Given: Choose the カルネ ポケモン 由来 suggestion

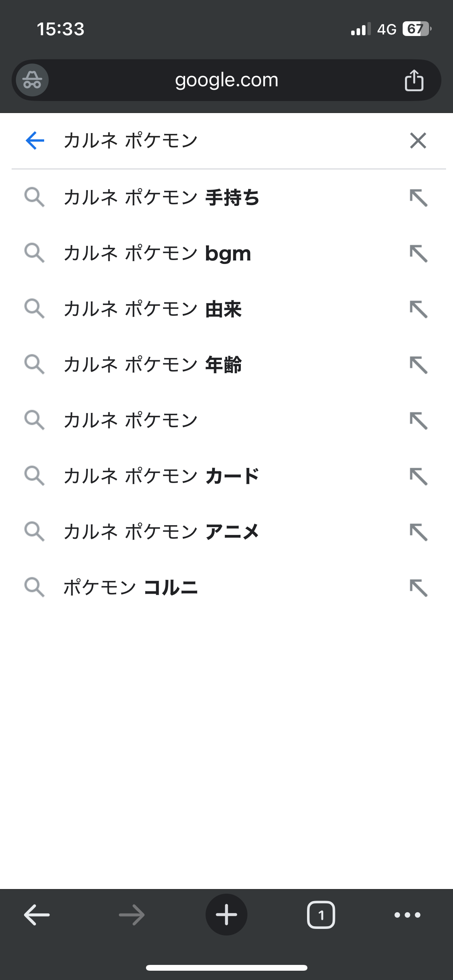Looking at the screenshot, I should click(x=153, y=309).
